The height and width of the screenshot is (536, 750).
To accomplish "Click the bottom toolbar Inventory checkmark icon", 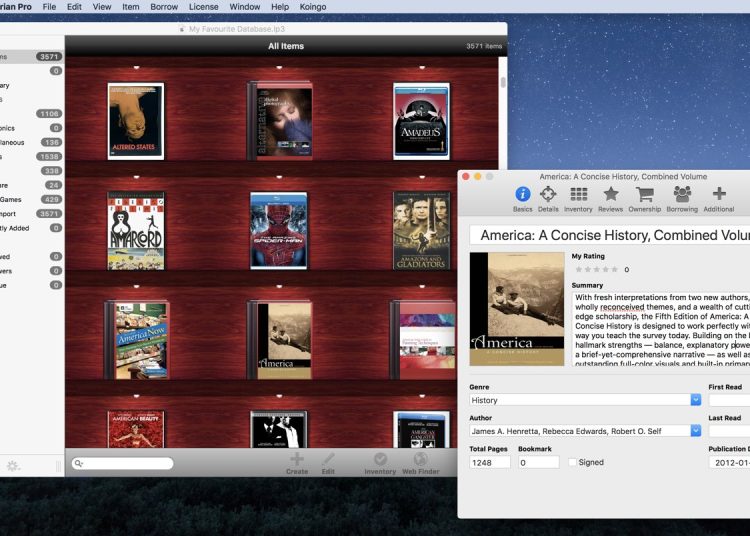I will [380, 460].
